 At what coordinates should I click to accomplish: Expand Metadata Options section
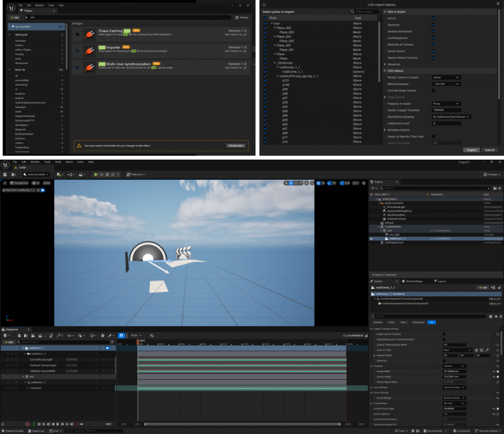coord(385,130)
